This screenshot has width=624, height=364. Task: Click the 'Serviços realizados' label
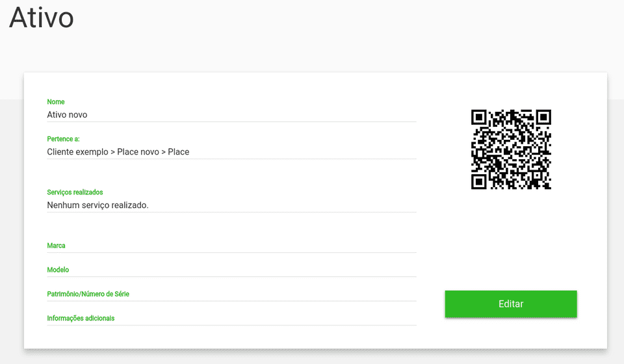click(x=75, y=192)
